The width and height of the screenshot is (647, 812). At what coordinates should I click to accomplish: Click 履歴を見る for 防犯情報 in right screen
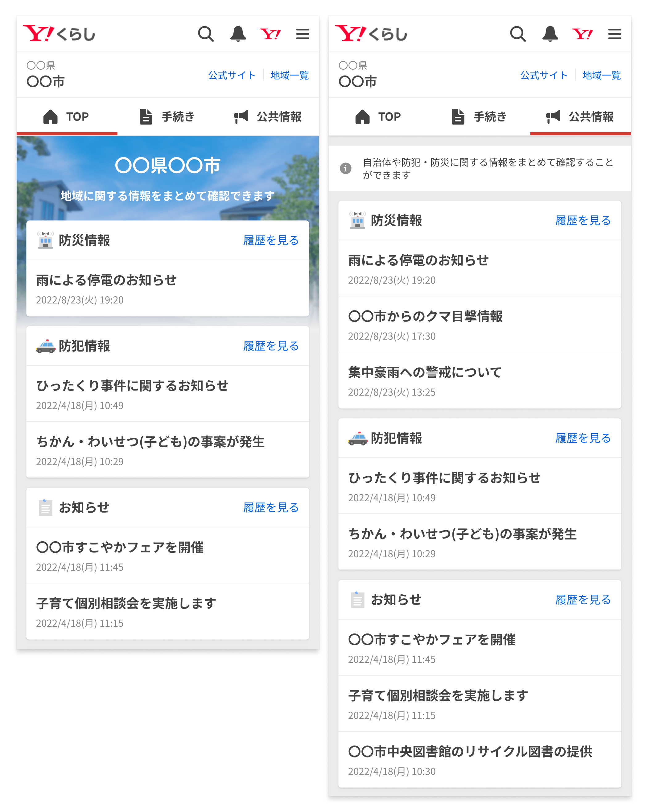[583, 438]
